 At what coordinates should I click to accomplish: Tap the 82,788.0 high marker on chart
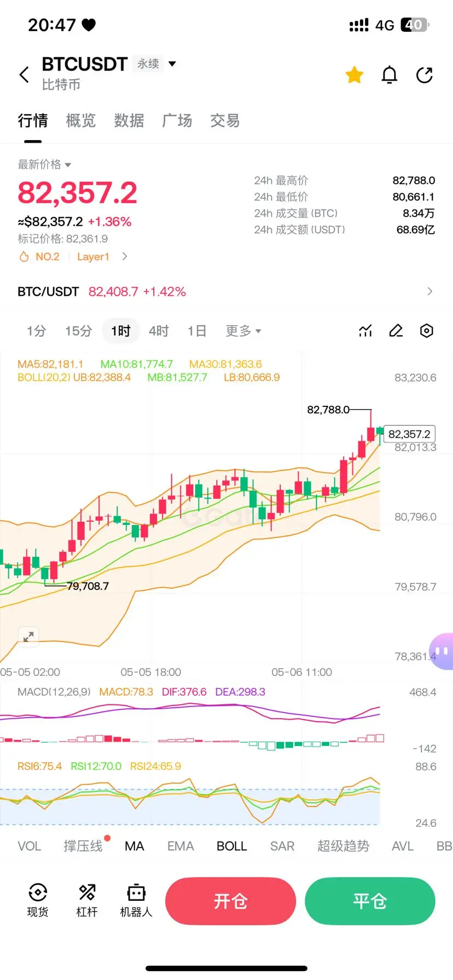tap(328, 410)
